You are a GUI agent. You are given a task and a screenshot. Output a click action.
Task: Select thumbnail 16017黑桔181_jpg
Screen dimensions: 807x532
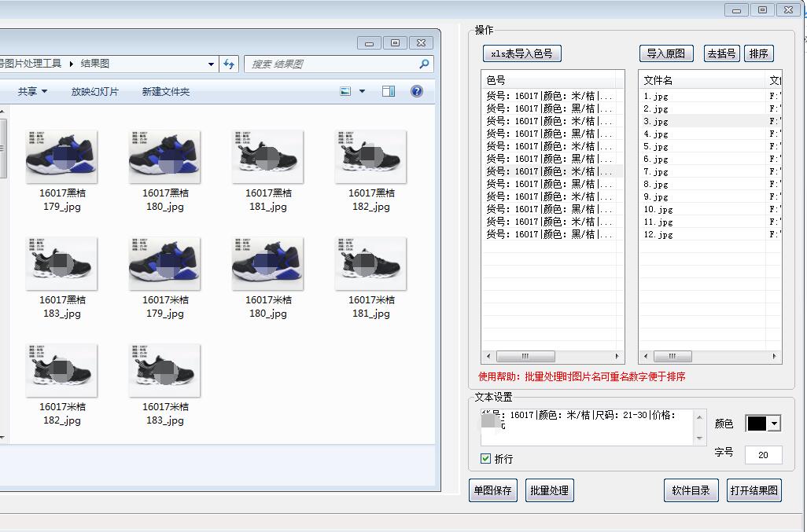(x=267, y=171)
